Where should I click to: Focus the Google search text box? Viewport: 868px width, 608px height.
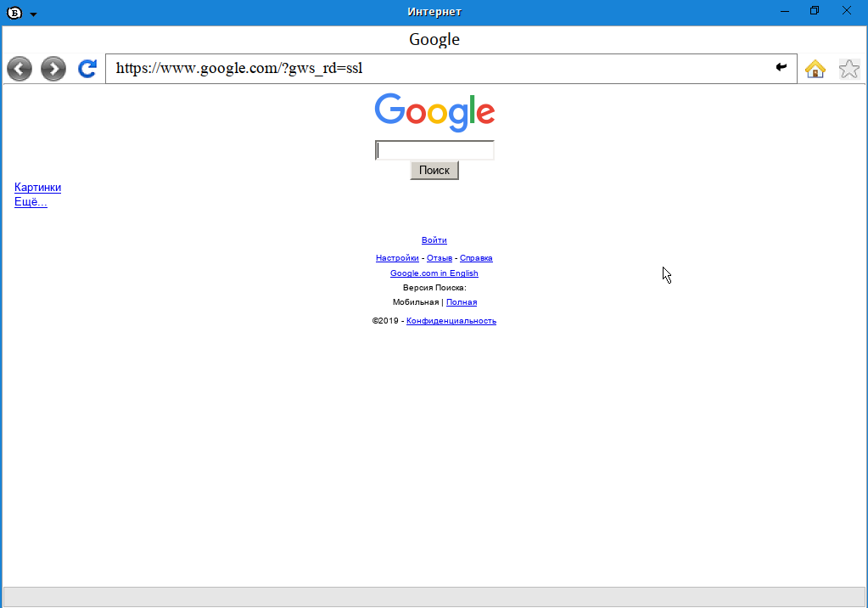(434, 150)
